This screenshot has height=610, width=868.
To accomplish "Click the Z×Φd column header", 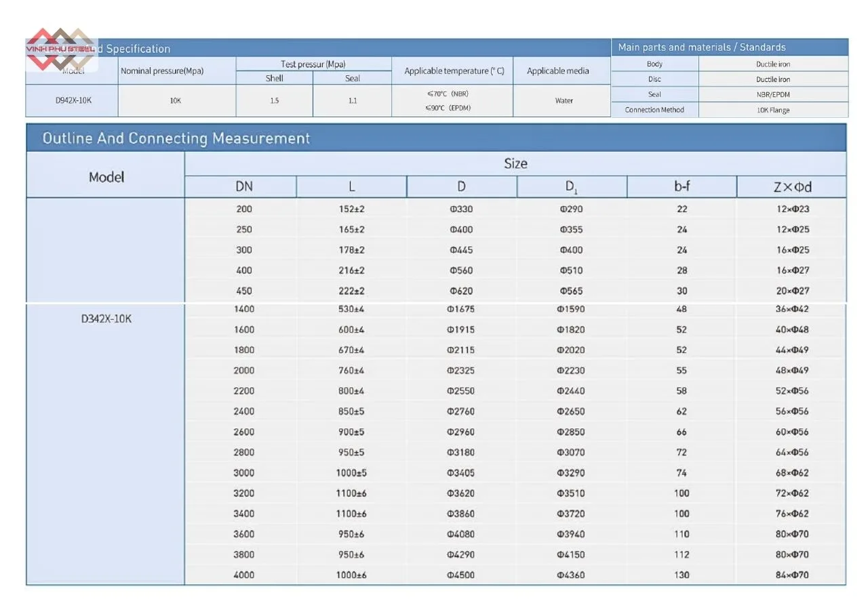I will point(792,187).
